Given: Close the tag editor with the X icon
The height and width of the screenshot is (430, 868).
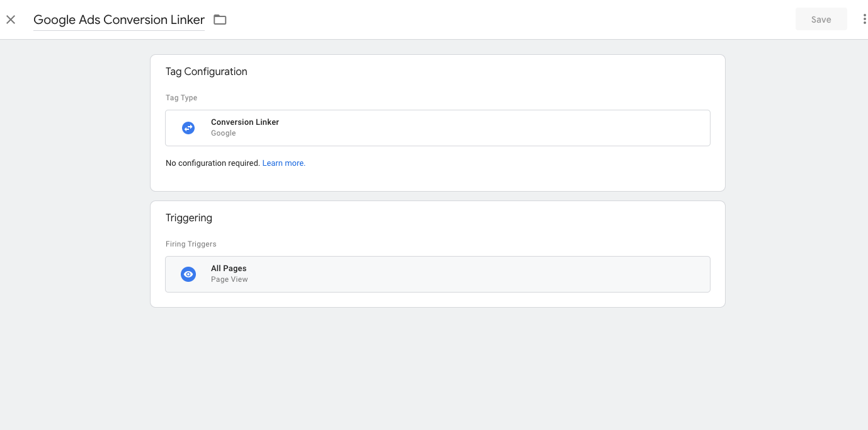Looking at the screenshot, I should (x=11, y=20).
